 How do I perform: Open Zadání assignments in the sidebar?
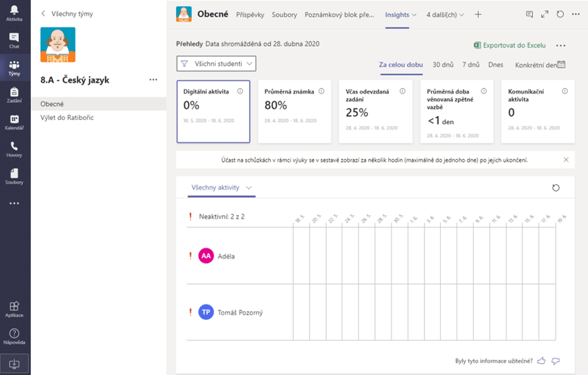[x=14, y=95]
